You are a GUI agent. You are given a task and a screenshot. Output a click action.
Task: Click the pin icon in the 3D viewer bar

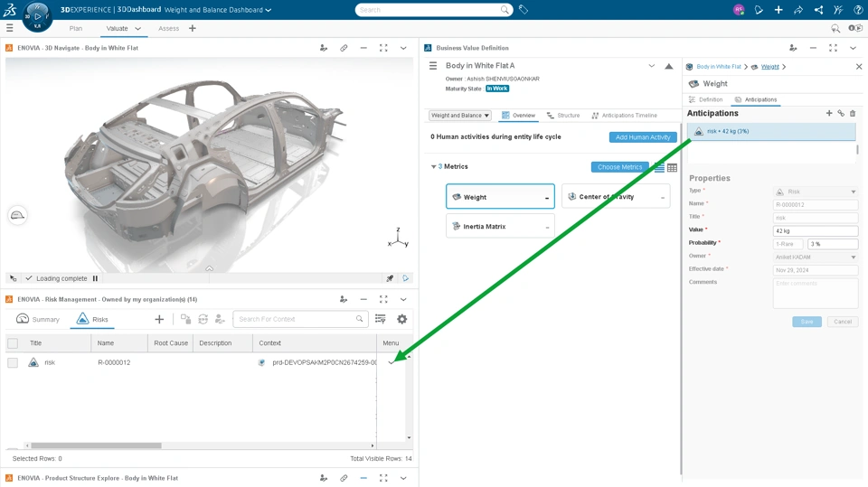pos(390,278)
